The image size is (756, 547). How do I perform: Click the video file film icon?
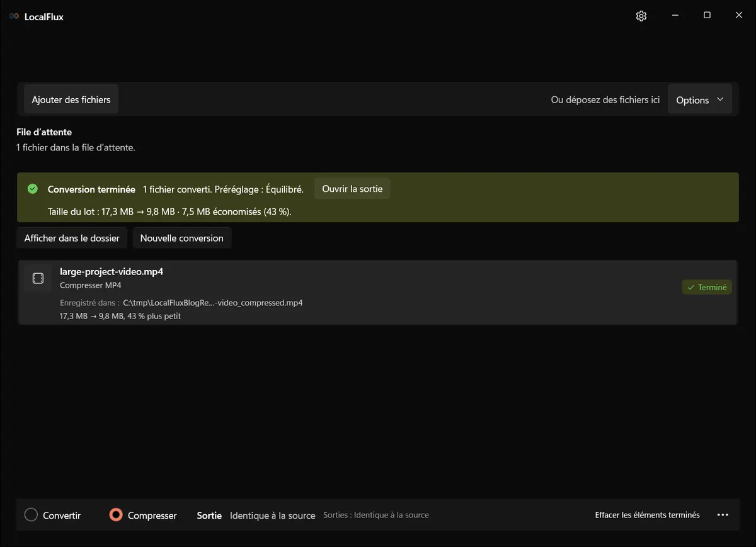[38, 278]
